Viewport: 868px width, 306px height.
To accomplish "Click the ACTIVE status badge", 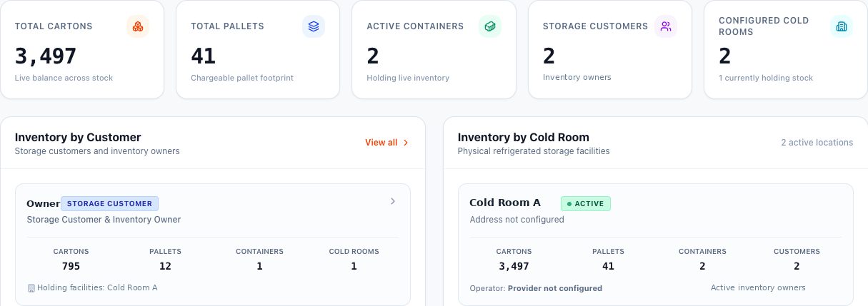I will [586, 203].
